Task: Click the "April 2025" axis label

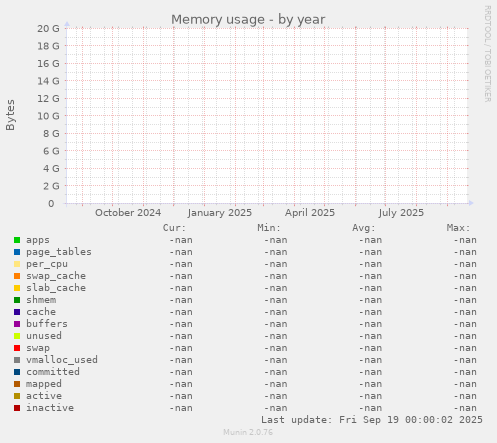Action: [x=310, y=213]
